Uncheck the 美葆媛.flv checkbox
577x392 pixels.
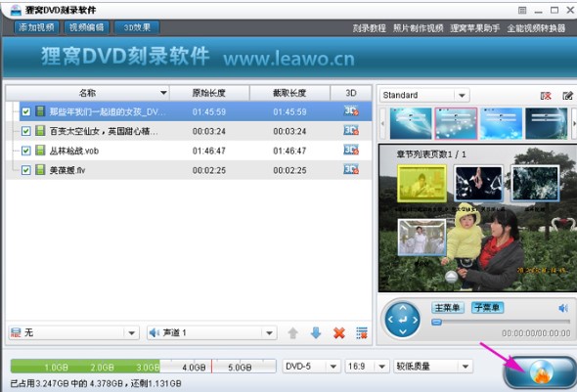point(25,170)
